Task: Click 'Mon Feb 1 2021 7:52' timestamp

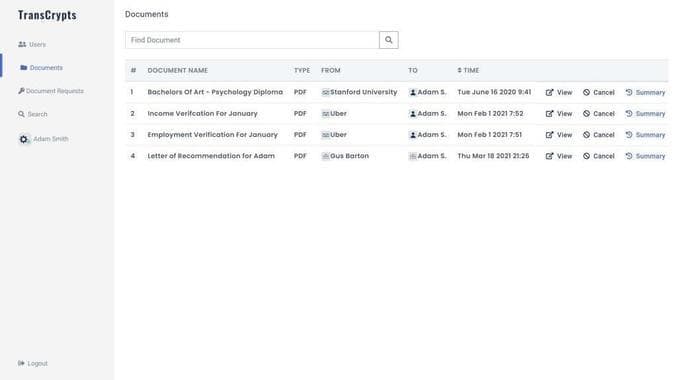Action: tap(490, 113)
